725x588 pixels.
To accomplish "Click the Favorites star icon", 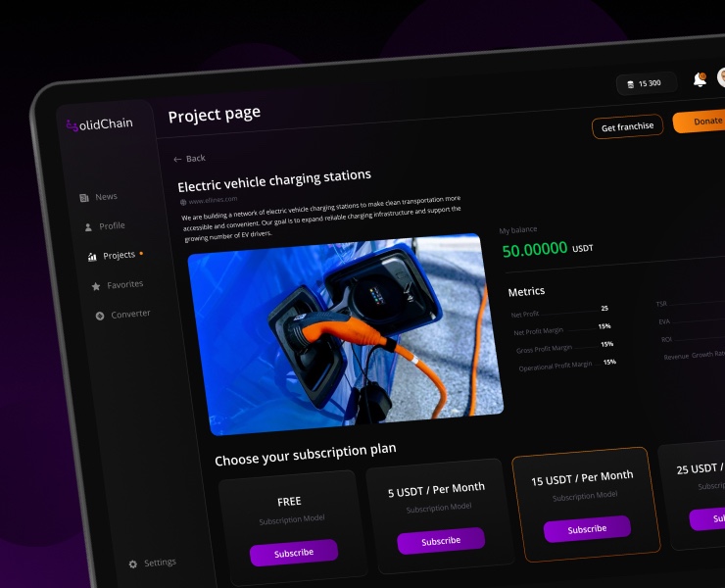I will point(96,286).
